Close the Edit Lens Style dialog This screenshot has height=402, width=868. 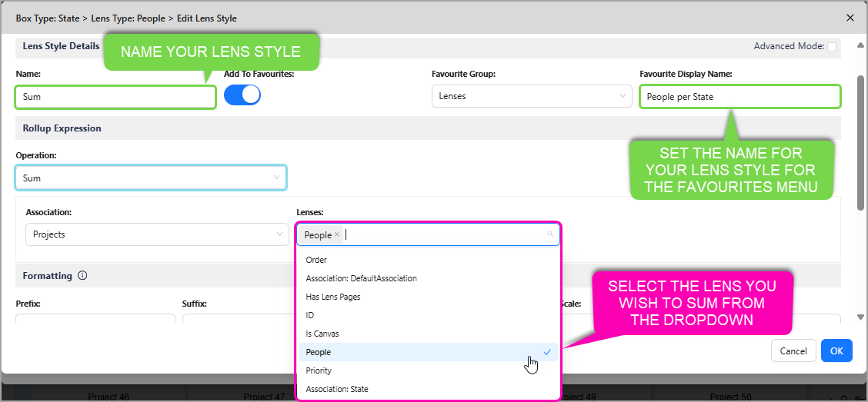850,17
